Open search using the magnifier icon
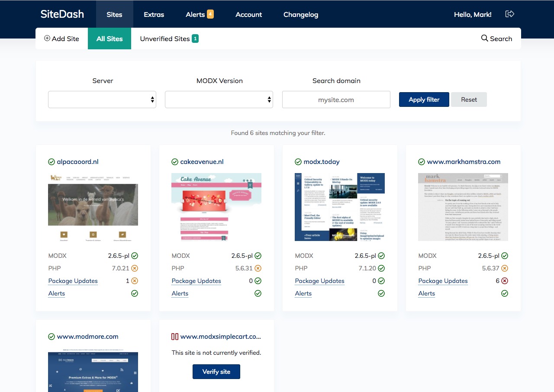Screen dimensions: 554x392 click(x=484, y=38)
